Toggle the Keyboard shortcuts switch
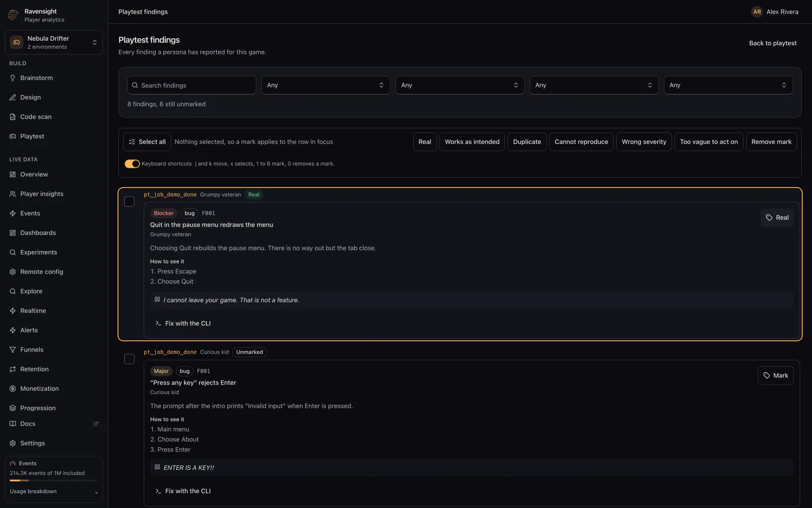 (x=132, y=164)
